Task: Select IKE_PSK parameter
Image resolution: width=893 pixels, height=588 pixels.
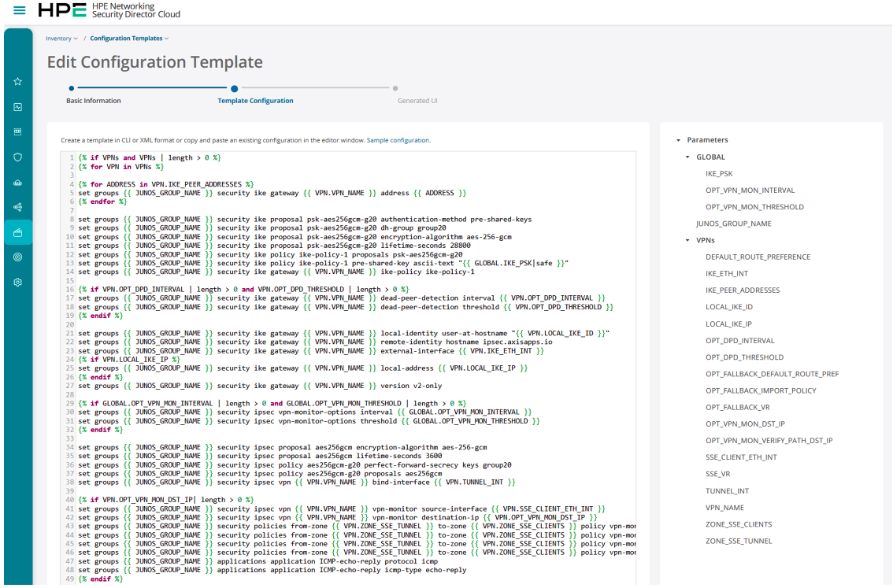Action: pyautogui.click(x=719, y=174)
